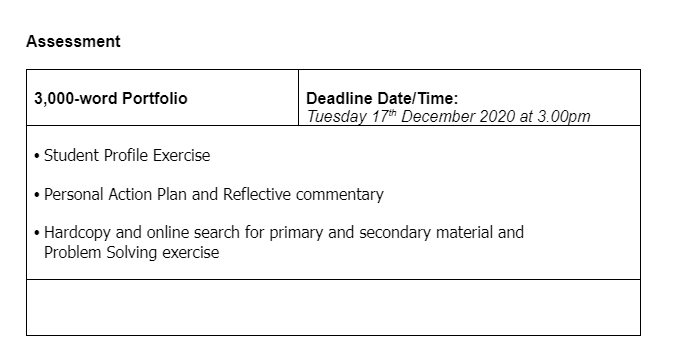Click the word primary in third bullet
The width and height of the screenshot is (679, 364).
296,233
